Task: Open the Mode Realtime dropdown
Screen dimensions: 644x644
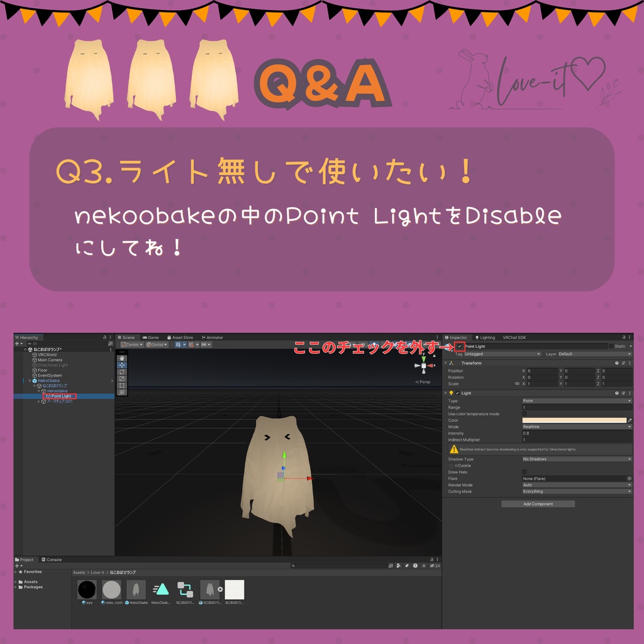Action: pos(577,427)
